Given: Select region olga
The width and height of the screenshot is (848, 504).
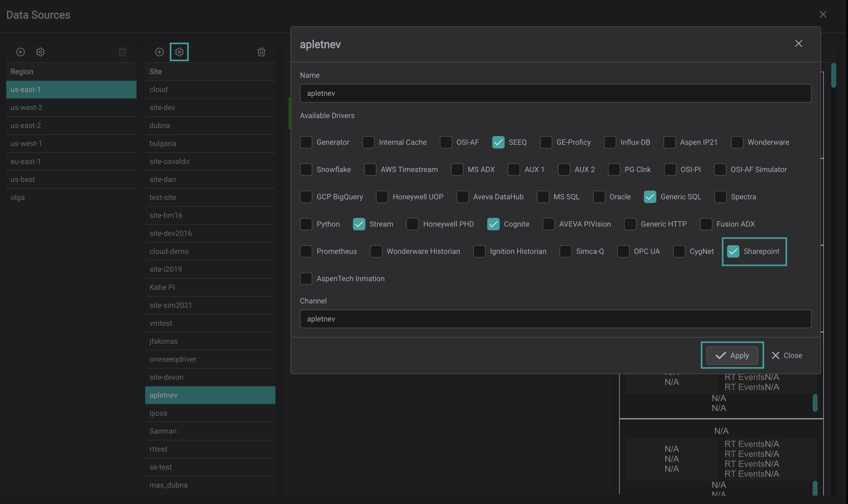Looking at the screenshot, I should (71, 198).
